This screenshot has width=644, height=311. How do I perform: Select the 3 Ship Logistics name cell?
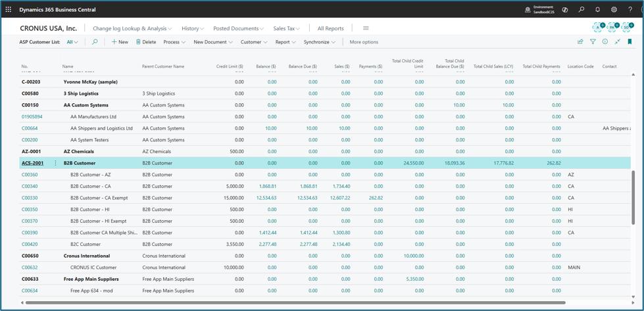click(x=81, y=93)
